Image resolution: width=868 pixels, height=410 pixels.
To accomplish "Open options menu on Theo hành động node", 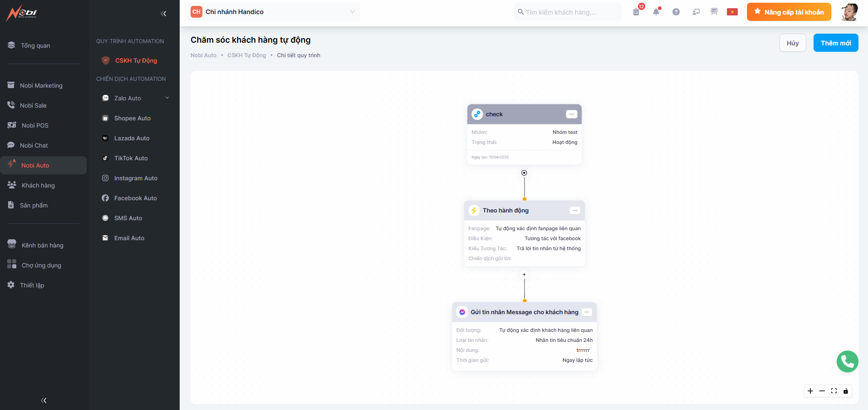I will 574,211.
